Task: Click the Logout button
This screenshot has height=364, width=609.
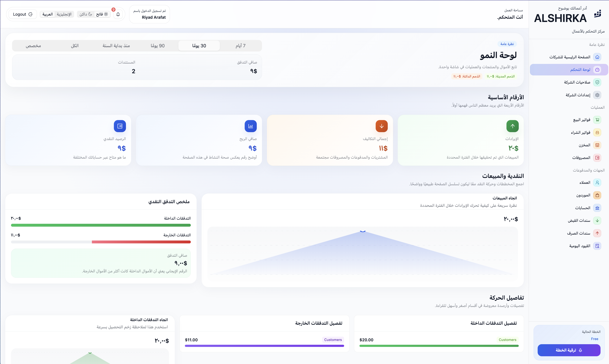Action: [23, 14]
